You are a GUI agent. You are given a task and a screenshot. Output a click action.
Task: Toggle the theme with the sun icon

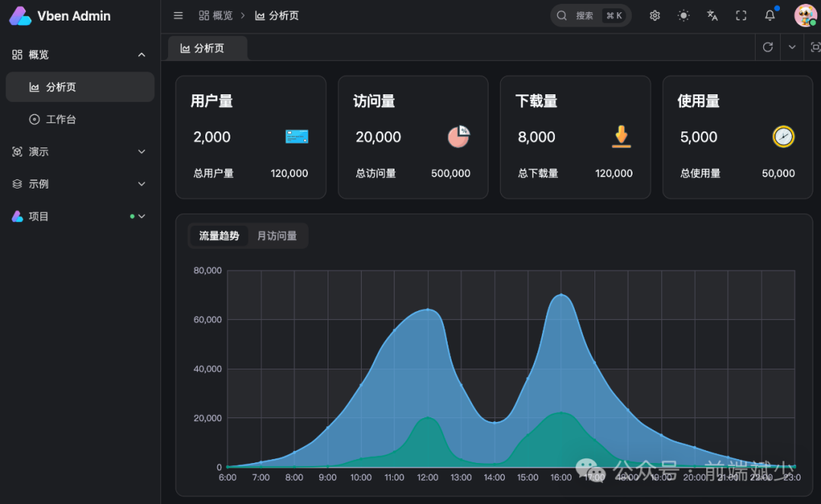(683, 15)
